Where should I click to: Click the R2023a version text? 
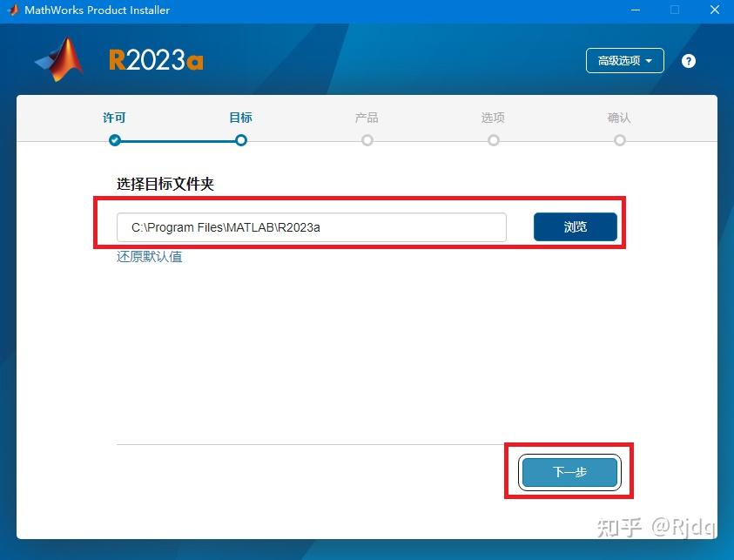[x=155, y=59]
